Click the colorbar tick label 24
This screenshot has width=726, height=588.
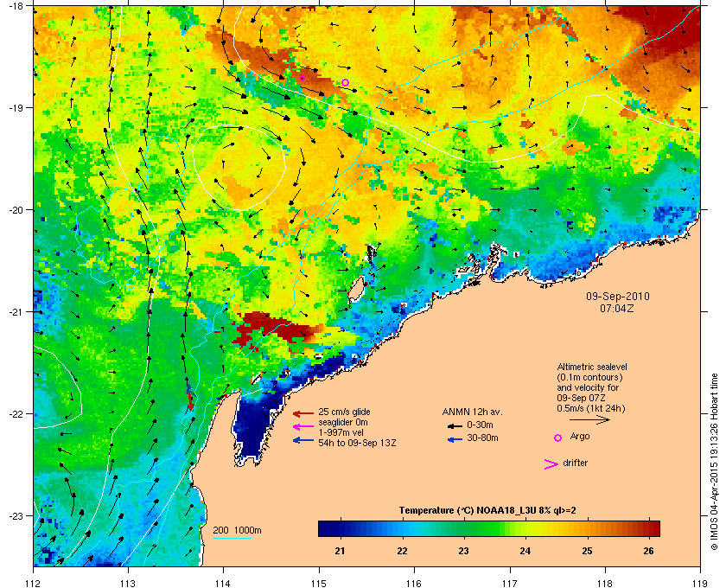525,551
